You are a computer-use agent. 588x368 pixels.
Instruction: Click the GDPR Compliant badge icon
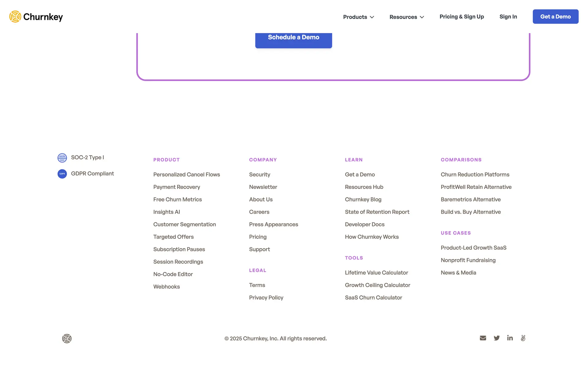(62, 174)
